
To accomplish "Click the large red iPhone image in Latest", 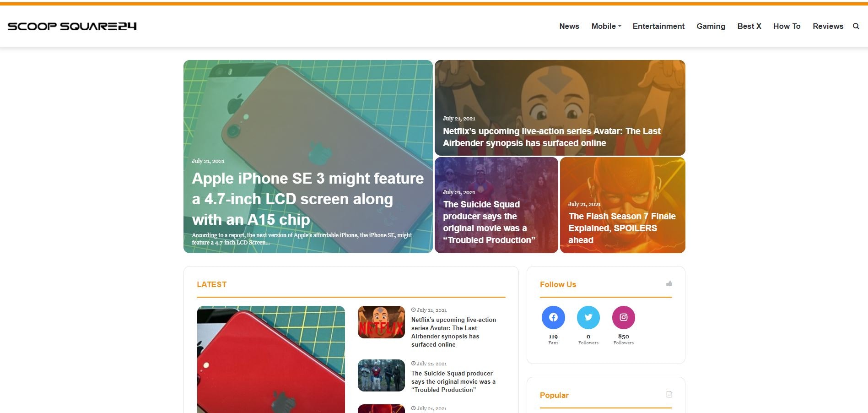I will [x=271, y=359].
